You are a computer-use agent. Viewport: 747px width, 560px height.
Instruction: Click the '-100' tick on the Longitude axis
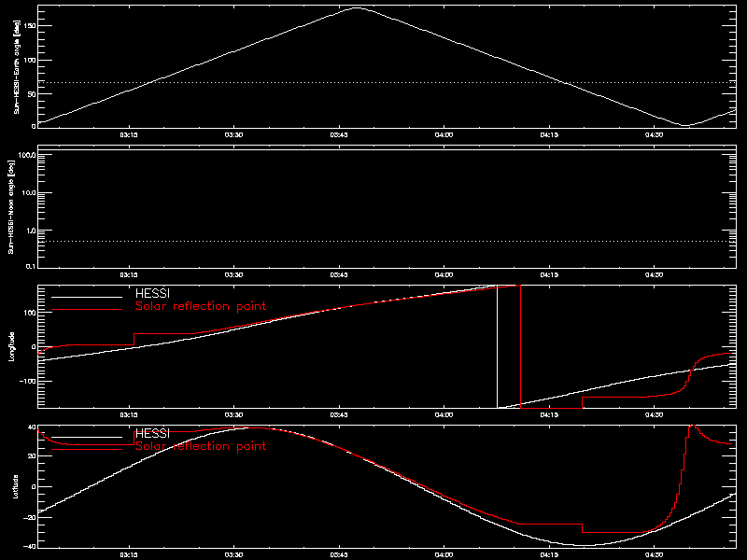pos(28,382)
